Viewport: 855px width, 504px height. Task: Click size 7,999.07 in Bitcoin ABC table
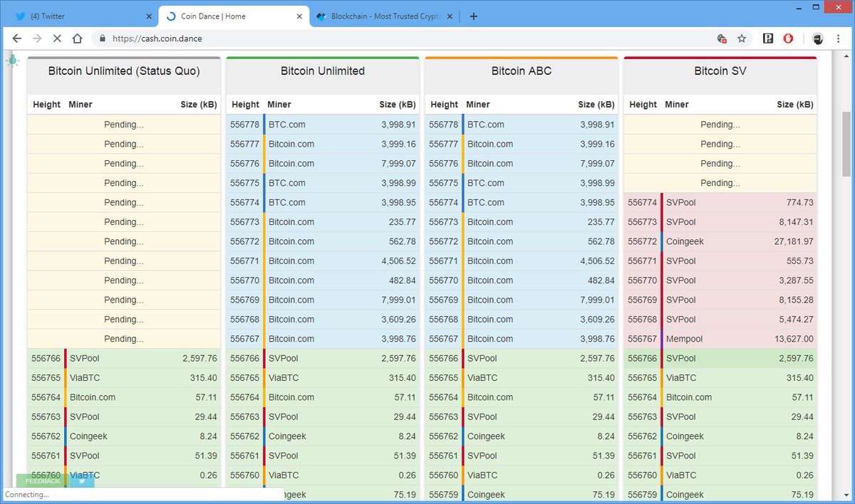click(x=597, y=164)
